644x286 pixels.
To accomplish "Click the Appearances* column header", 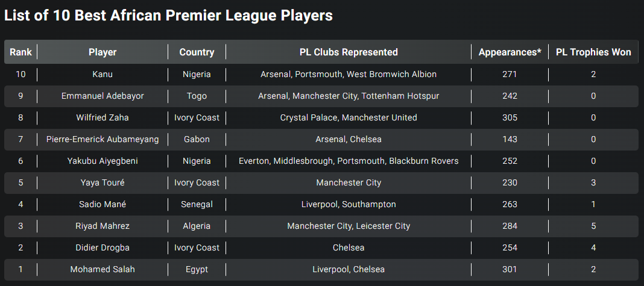I will (x=510, y=52).
